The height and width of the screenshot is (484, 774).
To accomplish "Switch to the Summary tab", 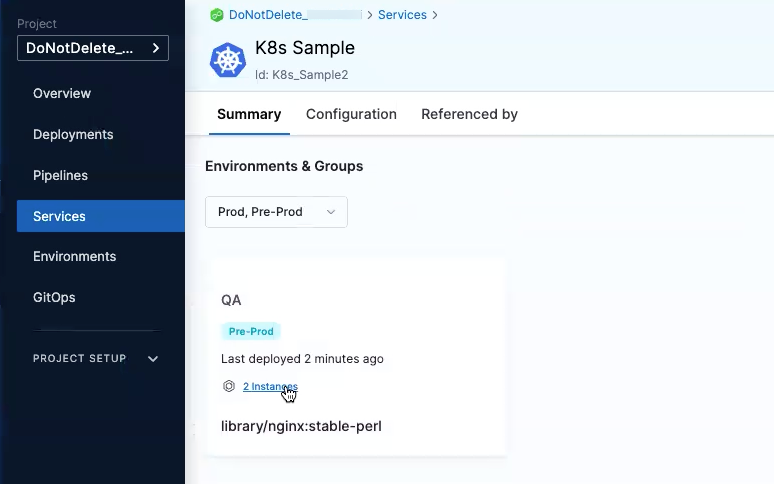I will [249, 114].
